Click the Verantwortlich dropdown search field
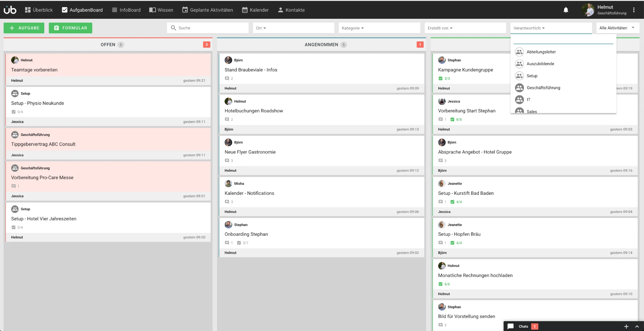The height and width of the screenshot is (331, 644). point(563,40)
